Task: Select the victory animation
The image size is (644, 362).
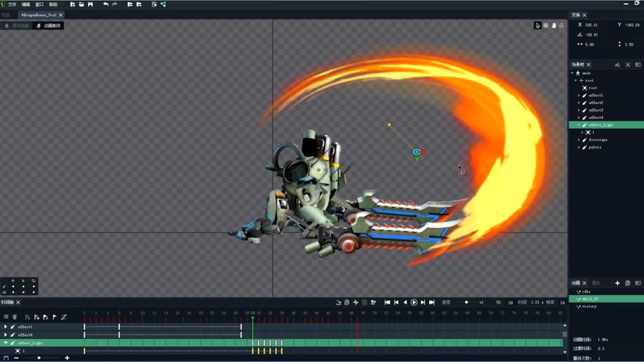Action: 606,306
